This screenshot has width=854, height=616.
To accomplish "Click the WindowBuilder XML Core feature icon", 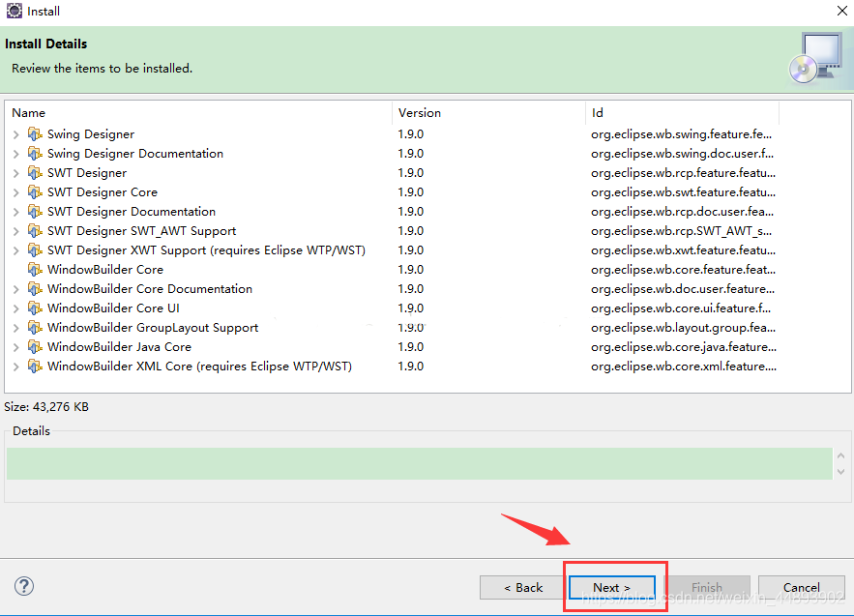I will tap(35, 366).
